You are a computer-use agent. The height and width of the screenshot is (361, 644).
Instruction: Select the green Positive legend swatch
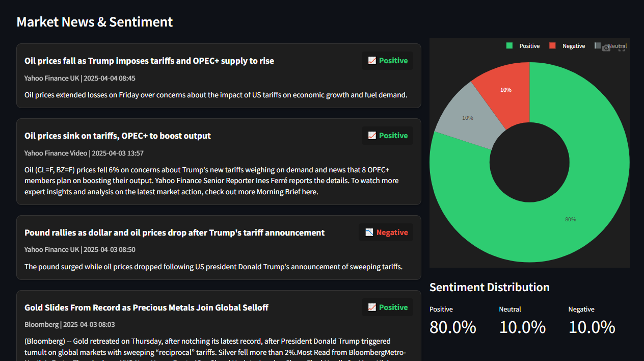point(509,46)
